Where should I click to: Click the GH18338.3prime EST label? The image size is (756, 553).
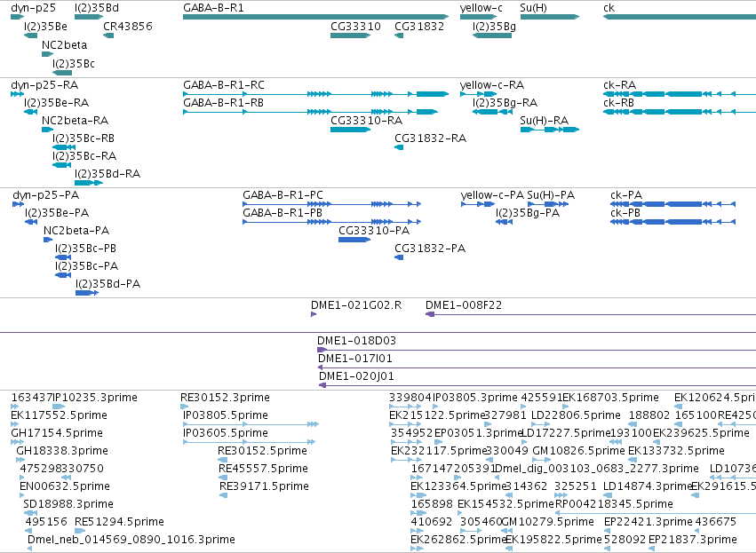pos(61,451)
